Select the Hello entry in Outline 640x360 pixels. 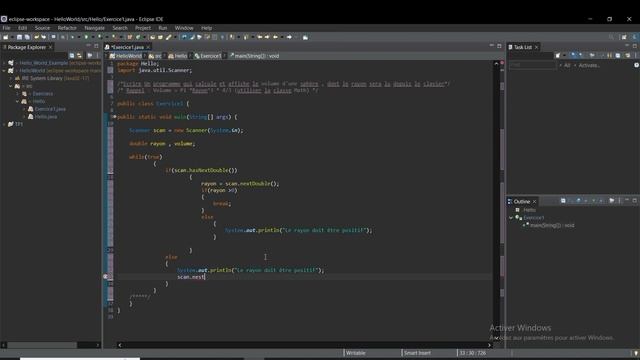tap(529, 210)
